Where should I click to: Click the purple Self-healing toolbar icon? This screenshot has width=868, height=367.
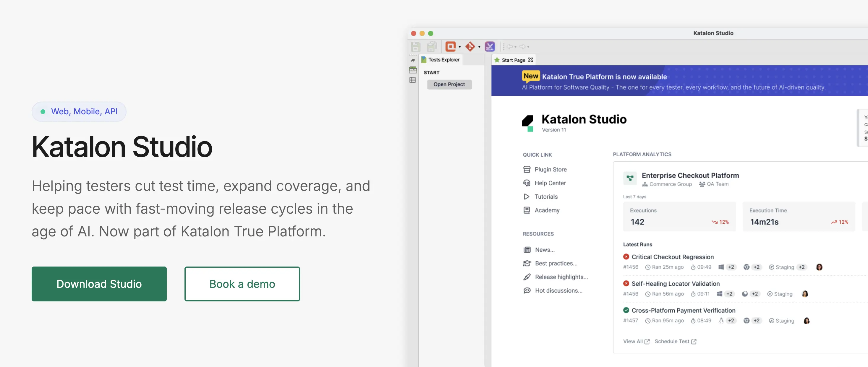(x=490, y=46)
